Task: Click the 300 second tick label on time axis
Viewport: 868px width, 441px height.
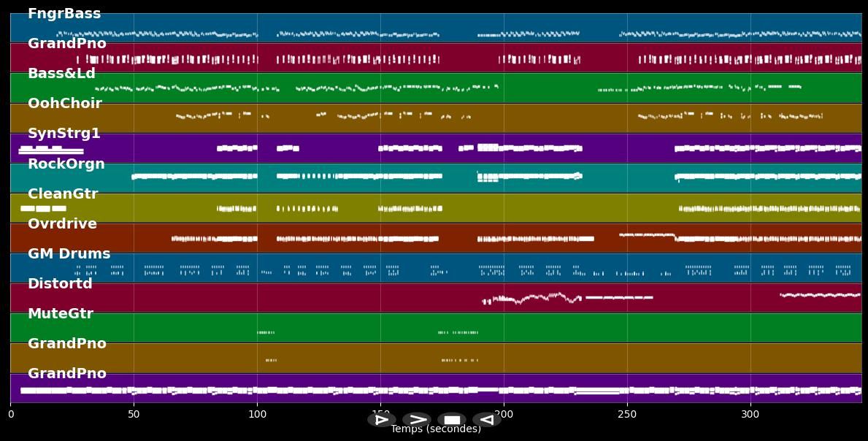Action: pos(750,415)
